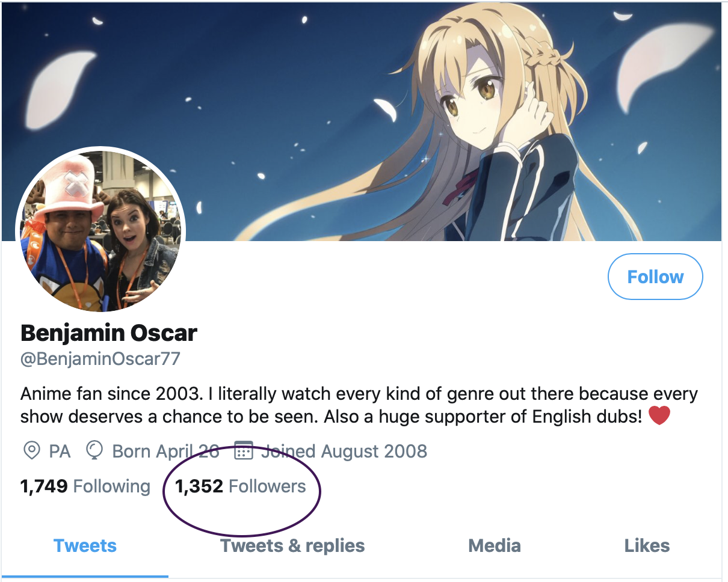Click the Benjamin Oscar display name
Viewport: 728px width, 582px height.
[x=109, y=332]
